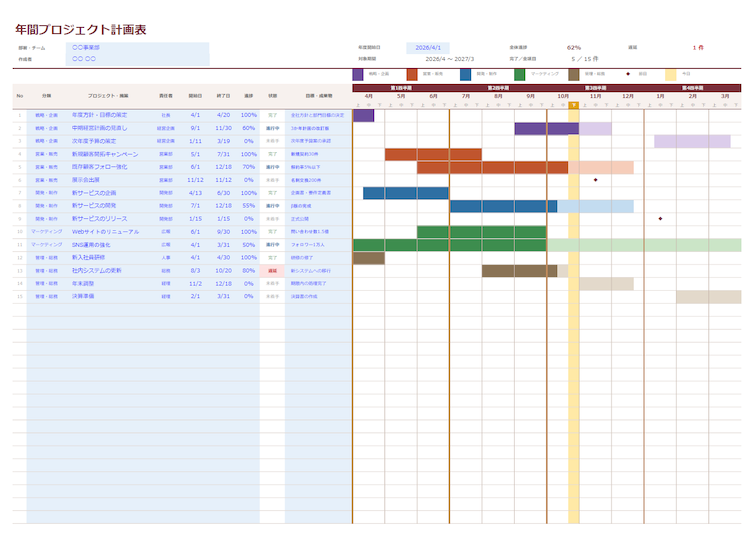Click start date 4/13
This screenshot has width=754, height=533.
pos(195,193)
